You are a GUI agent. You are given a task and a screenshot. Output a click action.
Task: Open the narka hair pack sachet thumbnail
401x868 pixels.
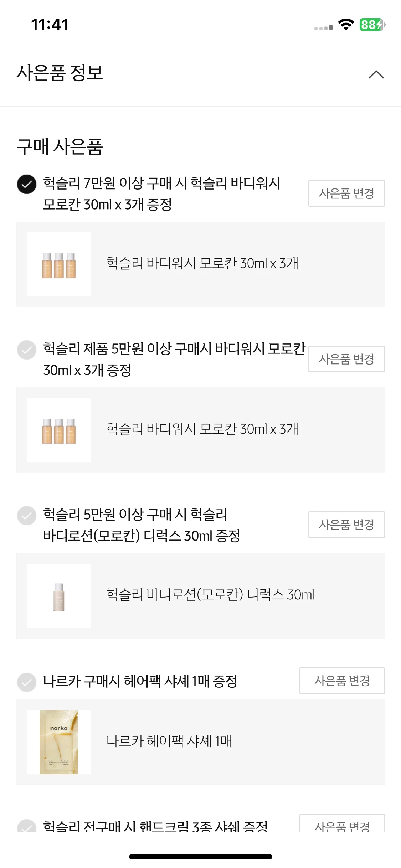[59, 742]
